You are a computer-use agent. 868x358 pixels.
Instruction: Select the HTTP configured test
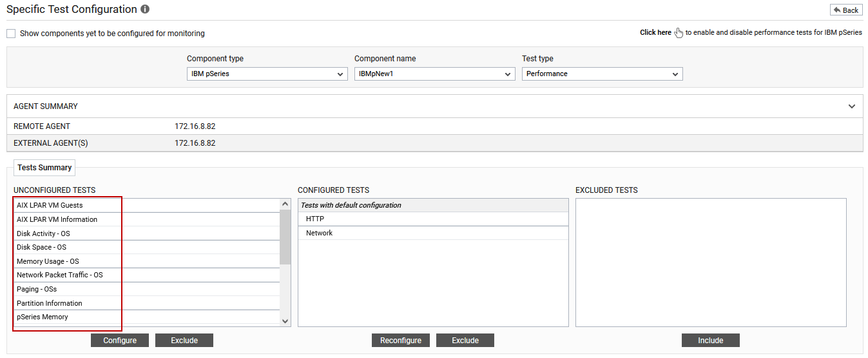[x=434, y=219]
